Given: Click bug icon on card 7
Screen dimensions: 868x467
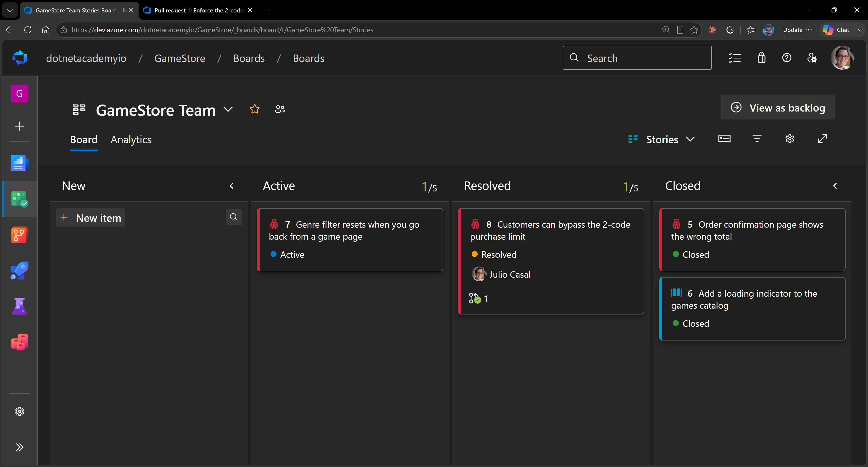Looking at the screenshot, I should (274, 224).
